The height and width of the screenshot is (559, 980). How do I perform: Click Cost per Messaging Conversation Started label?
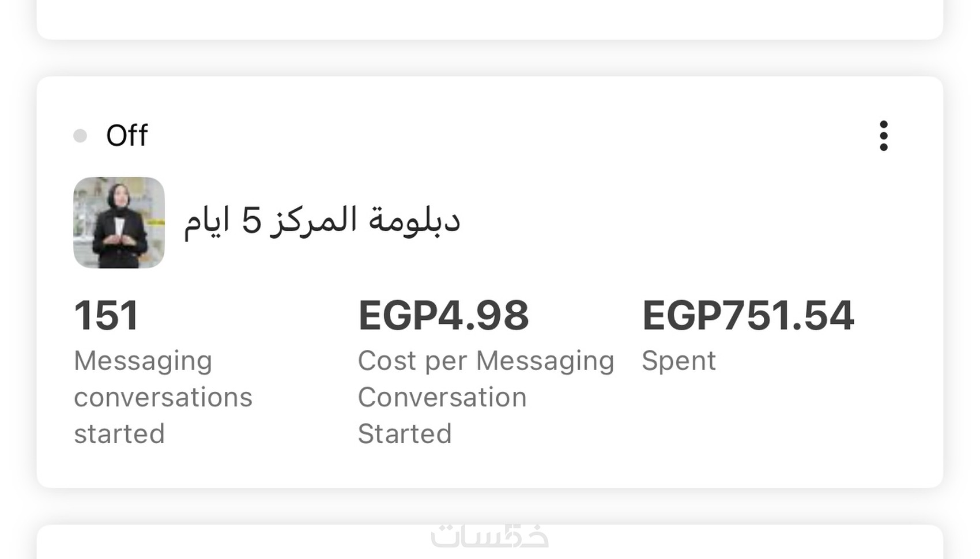point(485,397)
